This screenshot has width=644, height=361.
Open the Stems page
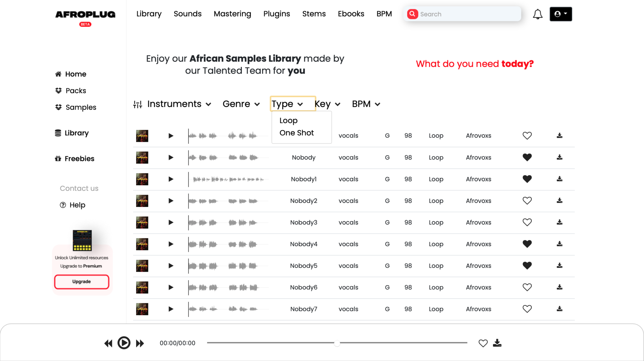314,14
